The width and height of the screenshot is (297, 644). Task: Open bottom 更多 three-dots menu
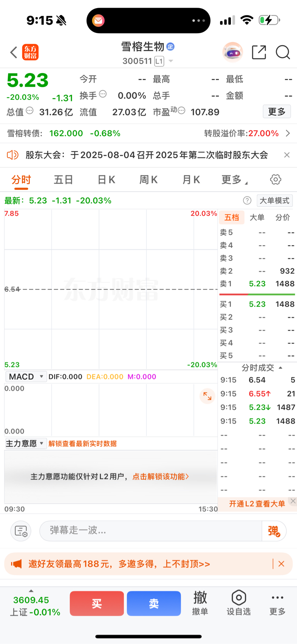pyautogui.click(x=277, y=603)
